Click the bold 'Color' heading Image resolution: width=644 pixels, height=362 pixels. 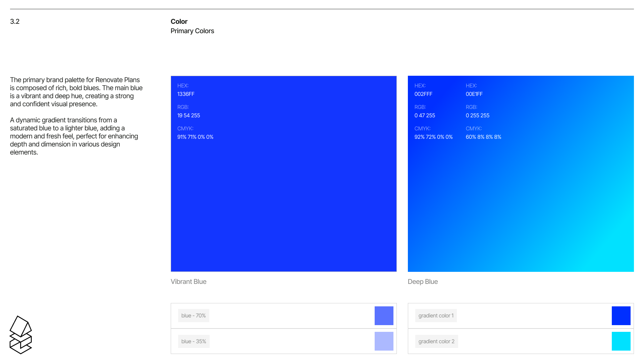click(x=179, y=21)
